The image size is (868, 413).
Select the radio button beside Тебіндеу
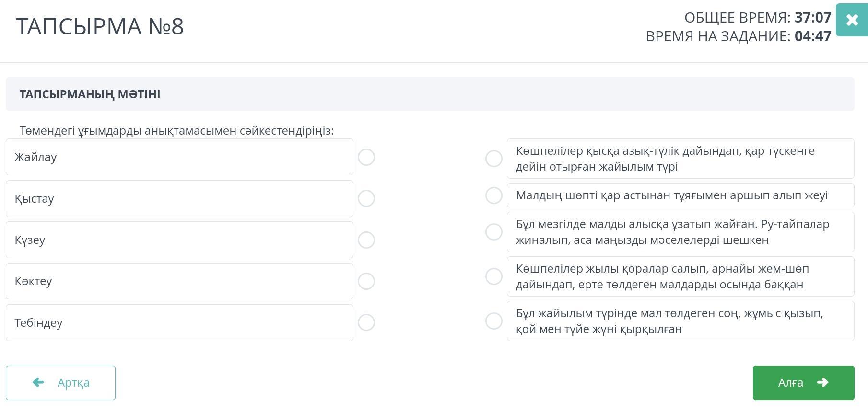tap(366, 322)
